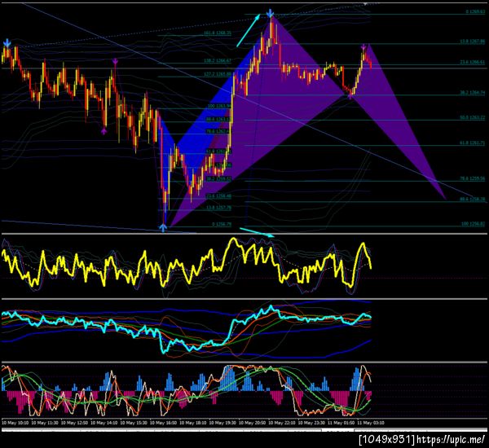This screenshot has width=489, height=448.
Task: Select the thick cyan line in the band indicator
Action: (187, 329)
